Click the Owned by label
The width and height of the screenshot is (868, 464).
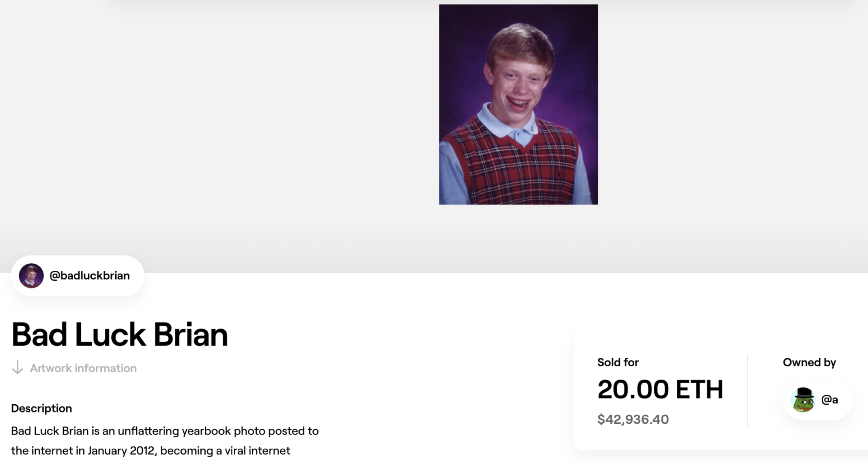[x=809, y=362]
